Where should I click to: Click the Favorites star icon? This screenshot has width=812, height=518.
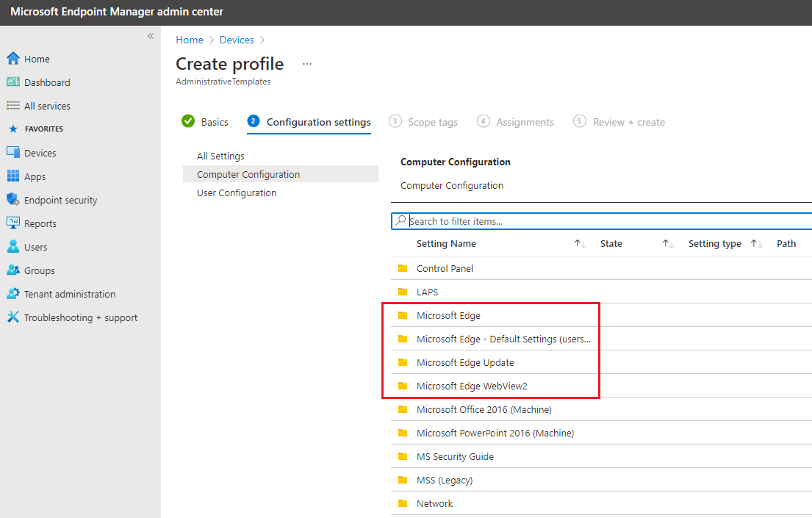(x=13, y=129)
